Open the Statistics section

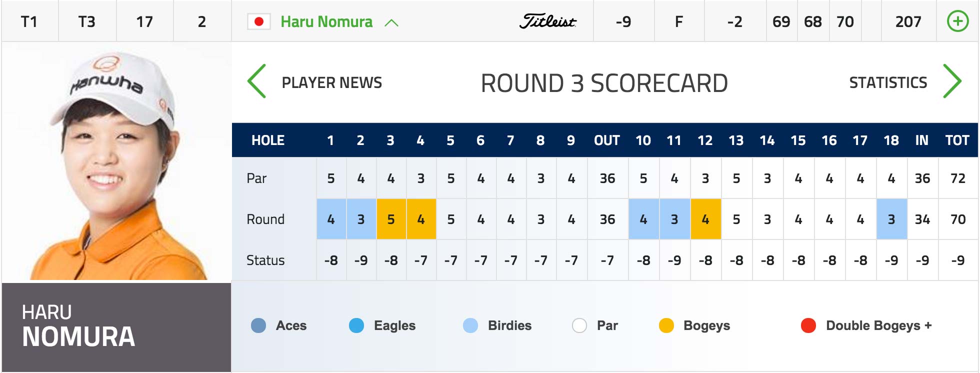click(888, 82)
